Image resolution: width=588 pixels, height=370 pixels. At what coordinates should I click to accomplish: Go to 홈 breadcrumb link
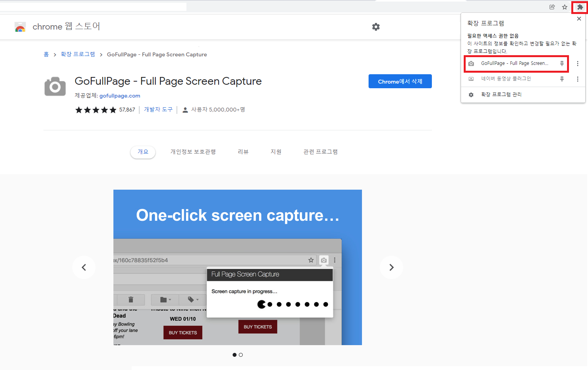(46, 54)
